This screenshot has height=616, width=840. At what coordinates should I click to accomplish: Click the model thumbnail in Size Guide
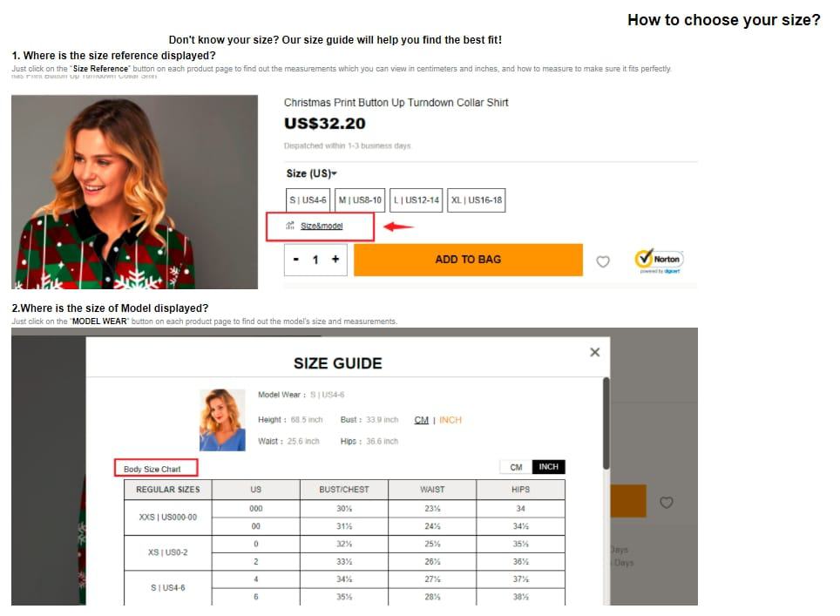point(222,420)
